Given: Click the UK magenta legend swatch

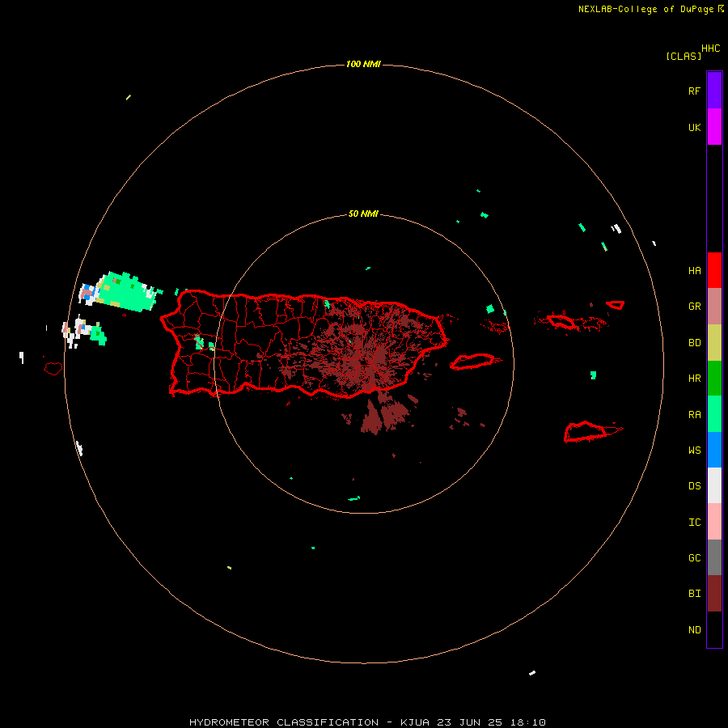Looking at the screenshot, I should (x=714, y=126).
